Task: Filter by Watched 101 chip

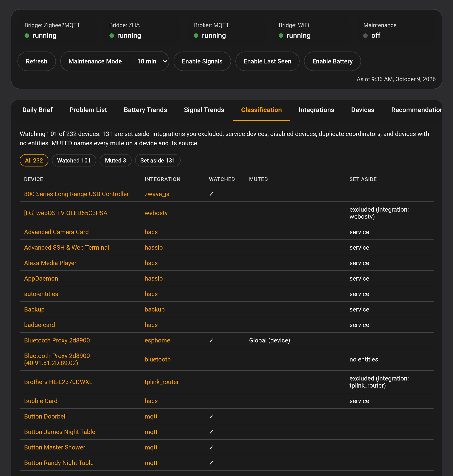Action: pyautogui.click(x=74, y=160)
